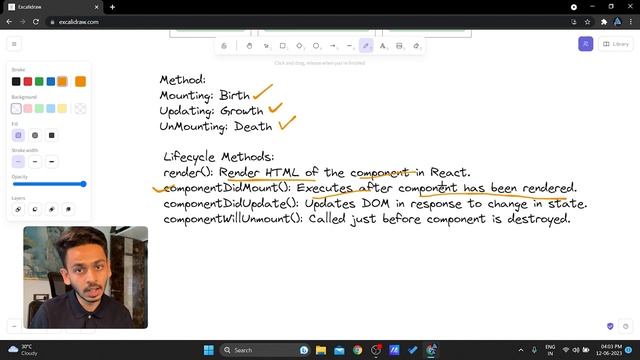Choose black stroke color

(x=16, y=82)
